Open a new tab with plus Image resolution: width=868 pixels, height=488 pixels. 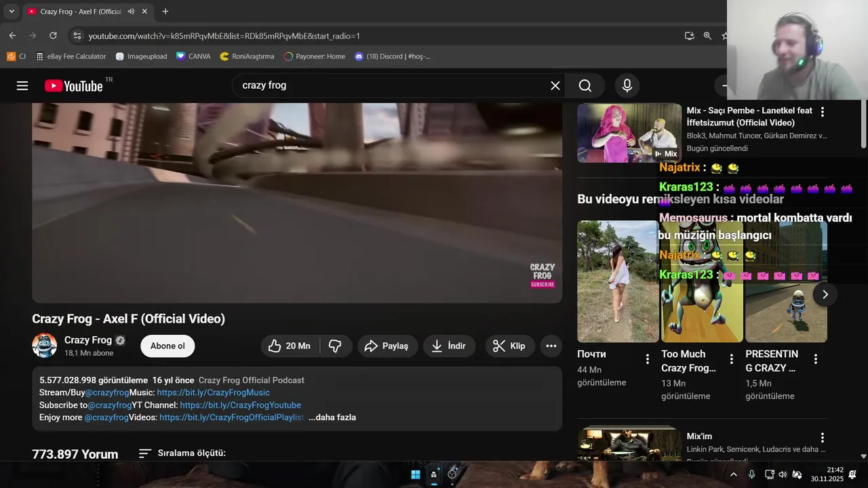pyautogui.click(x=165, y=12)
